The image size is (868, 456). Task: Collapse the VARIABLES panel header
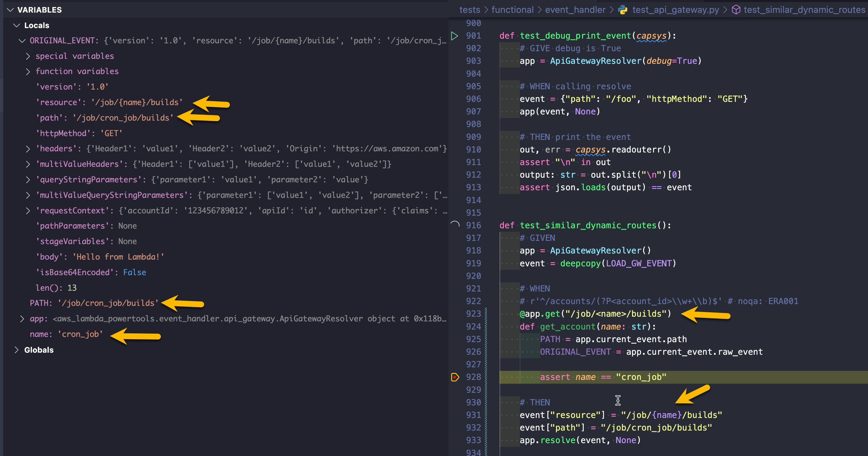(x=11, y=10)
